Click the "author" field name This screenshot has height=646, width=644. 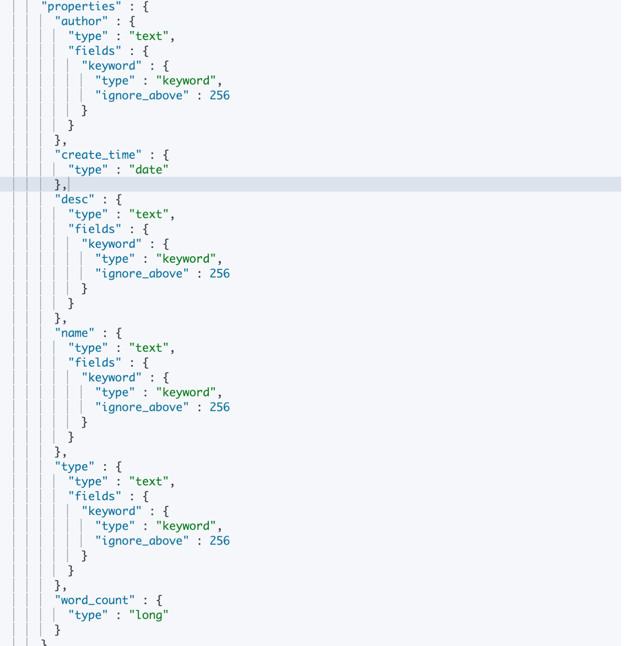(81, 21)
